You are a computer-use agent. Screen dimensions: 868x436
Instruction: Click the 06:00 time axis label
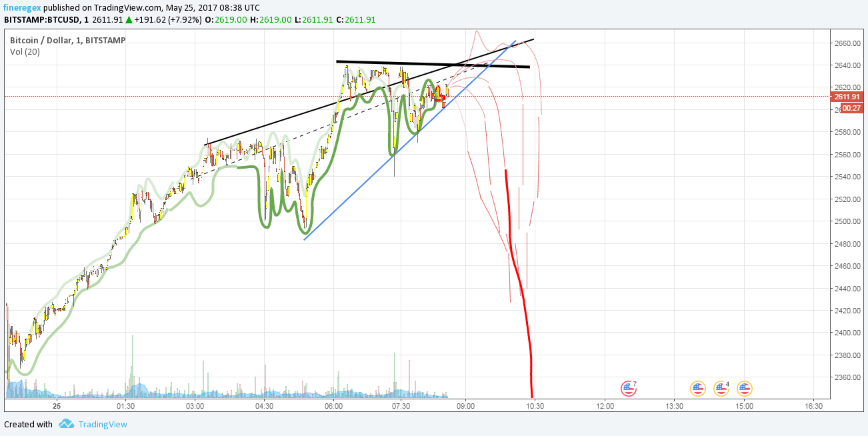pyautogui.click(x=334, y=405)
